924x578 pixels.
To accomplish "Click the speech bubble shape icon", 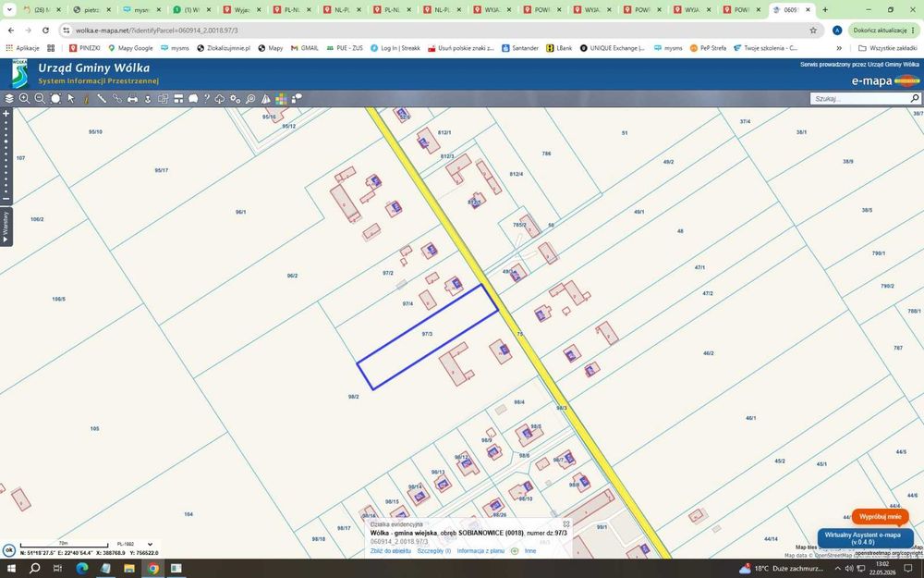I will [x=193, y=99].
